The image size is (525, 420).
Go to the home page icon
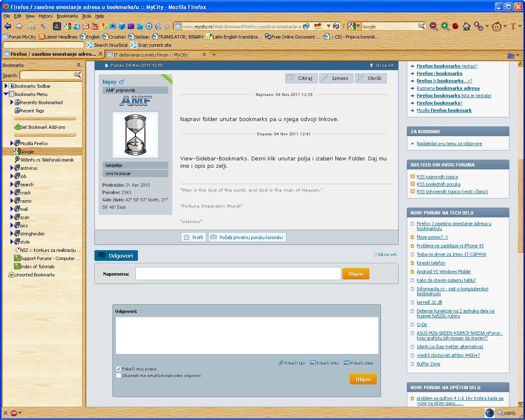click(x=466, y=26)
